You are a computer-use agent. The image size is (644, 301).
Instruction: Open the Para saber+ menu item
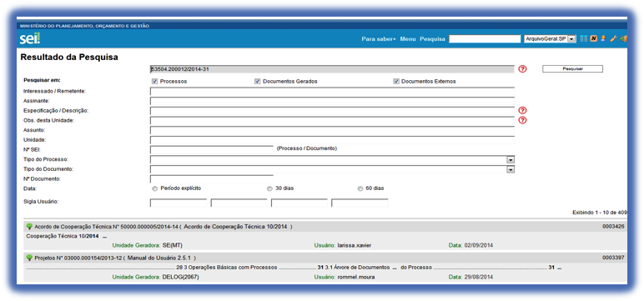(378, 39)
